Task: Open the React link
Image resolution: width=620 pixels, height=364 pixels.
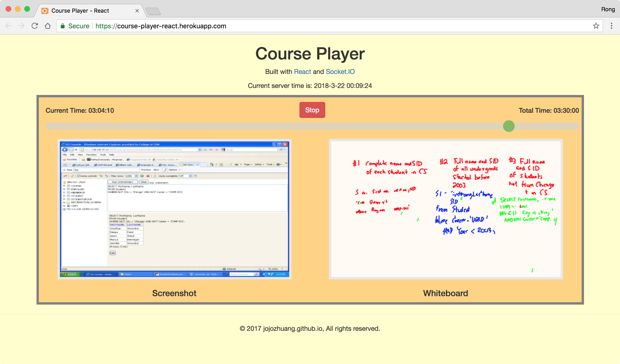Action: coord(302,72)
